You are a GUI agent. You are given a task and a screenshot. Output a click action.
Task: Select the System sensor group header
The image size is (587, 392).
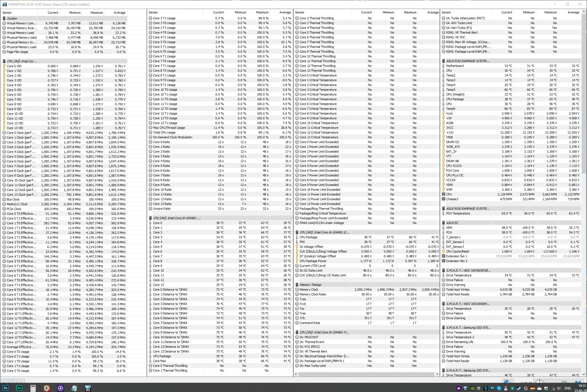click(12, 18)
